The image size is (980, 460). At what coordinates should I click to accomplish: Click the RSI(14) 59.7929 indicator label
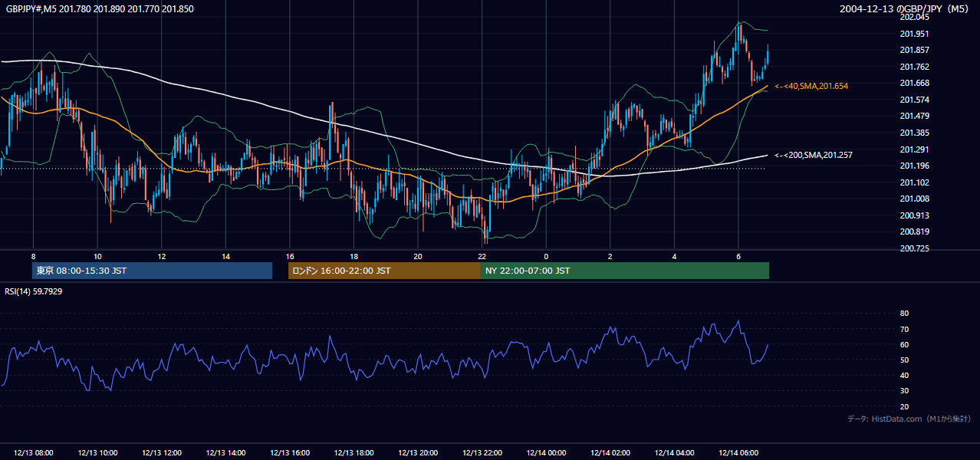[x=34, y=291]
